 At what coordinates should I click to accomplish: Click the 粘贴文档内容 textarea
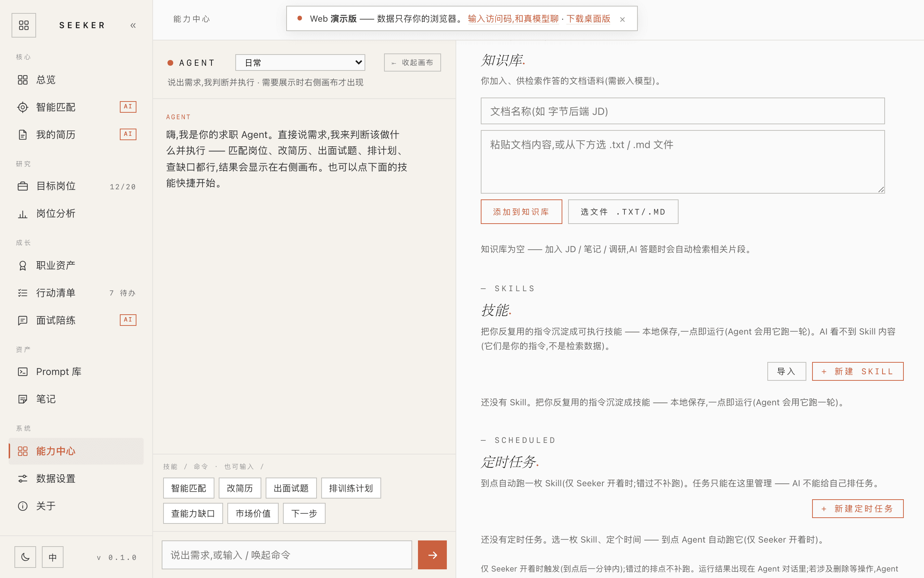tap(683, 162)
